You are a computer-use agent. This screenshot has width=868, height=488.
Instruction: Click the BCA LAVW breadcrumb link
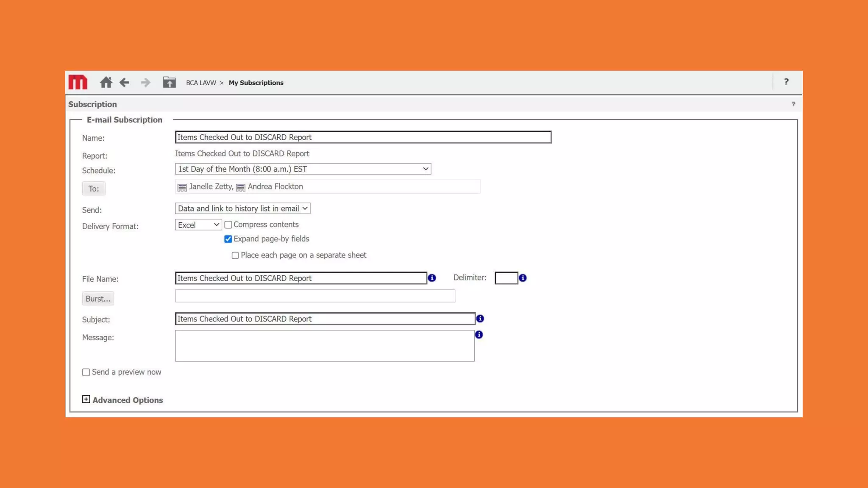click(201, 83)
